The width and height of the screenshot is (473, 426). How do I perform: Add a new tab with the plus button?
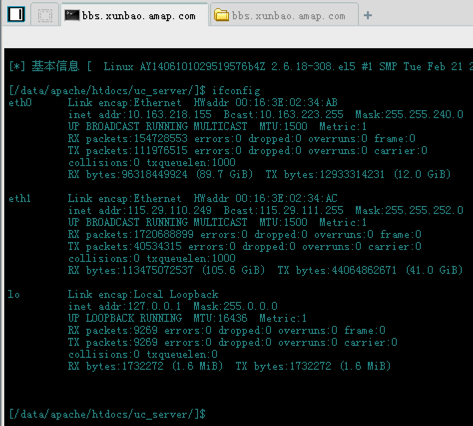tap(368, 15)
